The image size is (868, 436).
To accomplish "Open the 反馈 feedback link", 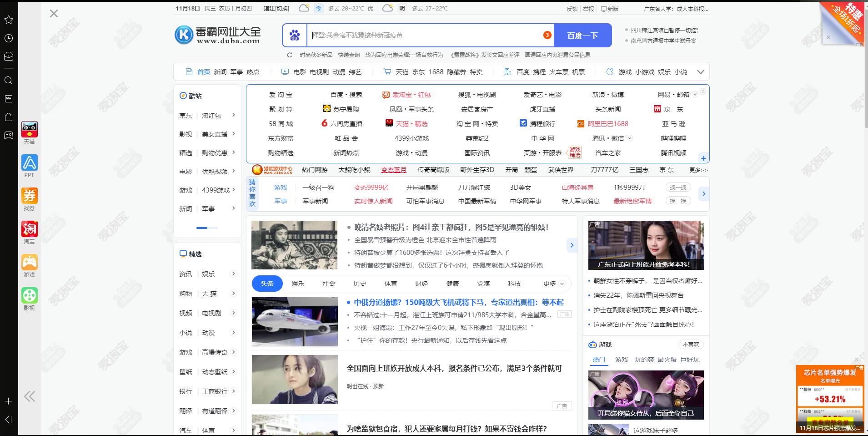I will click(x=572, y=9).
